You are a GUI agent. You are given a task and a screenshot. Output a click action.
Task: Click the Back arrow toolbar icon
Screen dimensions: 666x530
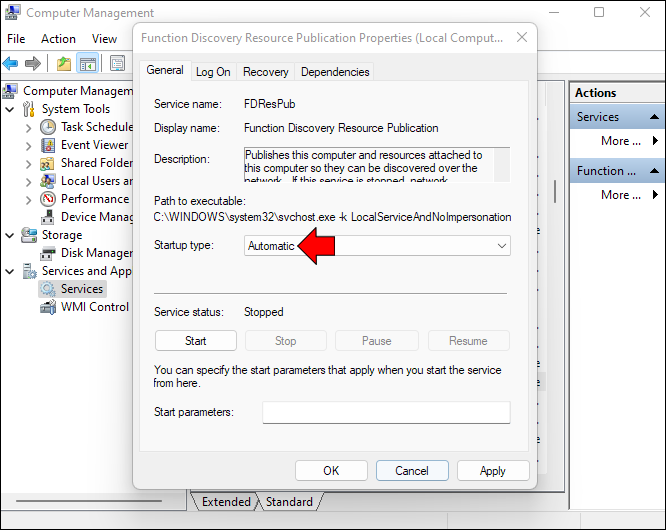coord(10,64)
